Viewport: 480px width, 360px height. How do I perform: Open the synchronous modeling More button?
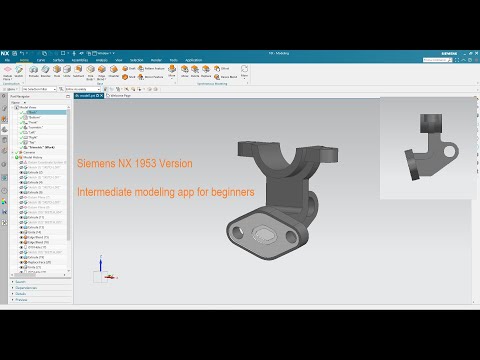[x=244, y=72]
